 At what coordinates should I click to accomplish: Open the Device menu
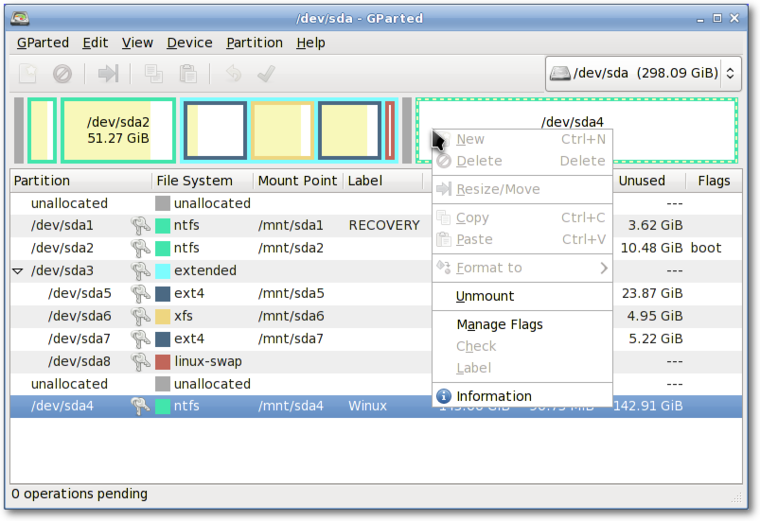click(190, 43)
